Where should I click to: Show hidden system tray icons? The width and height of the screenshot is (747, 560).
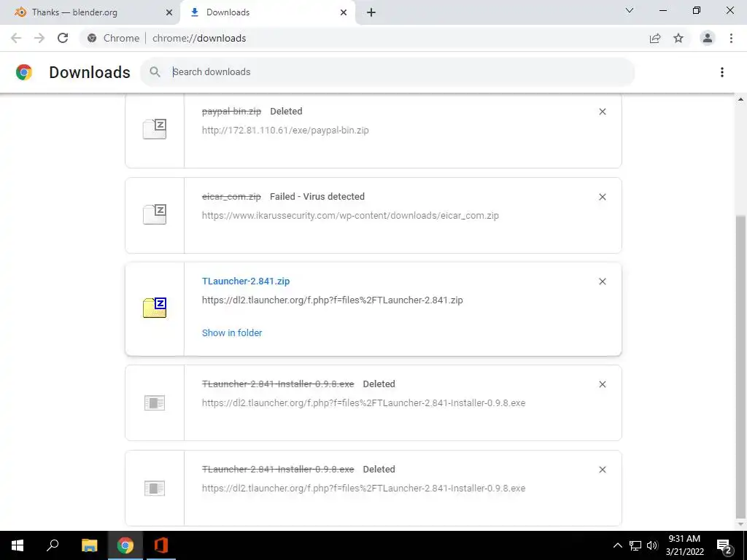pos(617,545)
